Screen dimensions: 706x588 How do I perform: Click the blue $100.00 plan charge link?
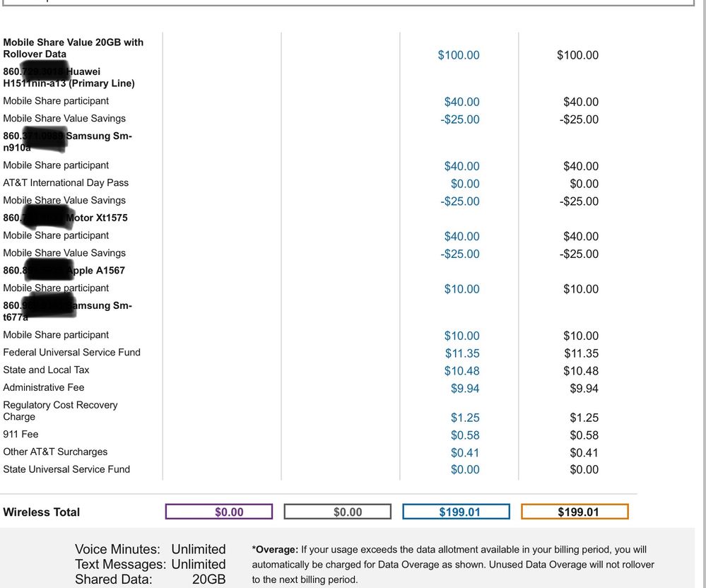click(x=459, y=55)
